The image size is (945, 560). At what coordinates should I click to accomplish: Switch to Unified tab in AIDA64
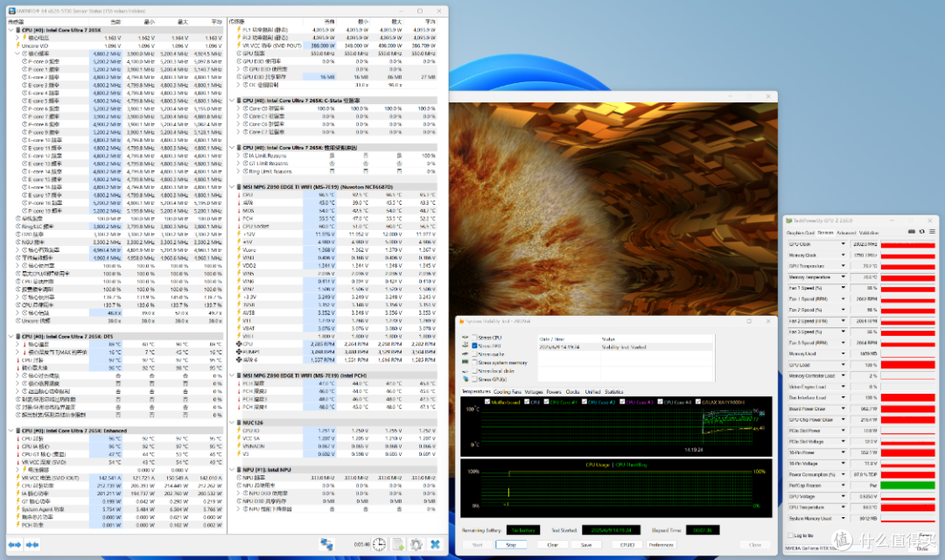[x=592, y=392]
